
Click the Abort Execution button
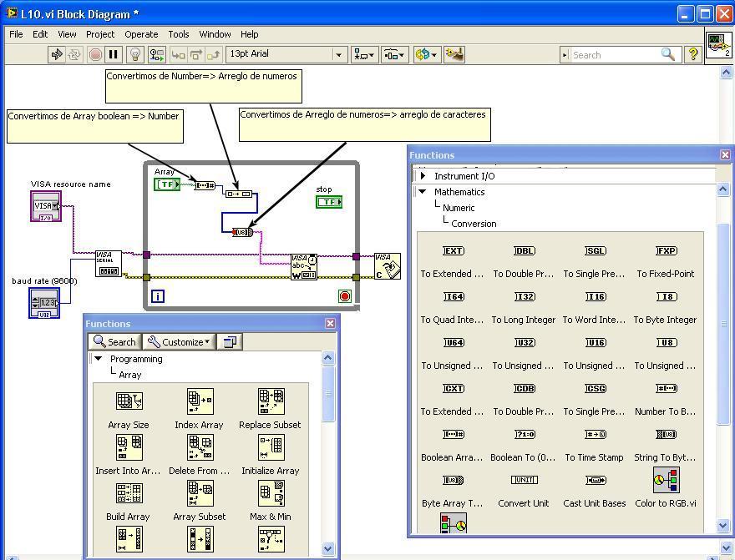tap(94, 54)
